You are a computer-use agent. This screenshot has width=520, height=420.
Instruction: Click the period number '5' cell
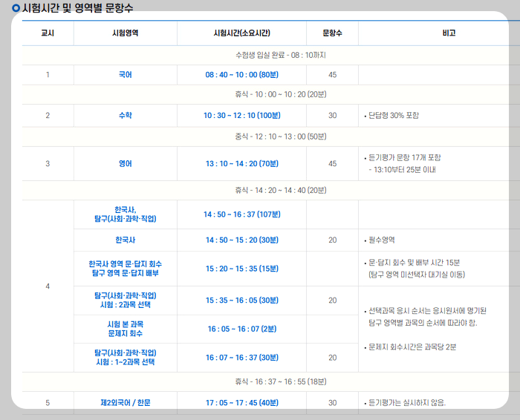pyautogui.click(x=48, y=403)
